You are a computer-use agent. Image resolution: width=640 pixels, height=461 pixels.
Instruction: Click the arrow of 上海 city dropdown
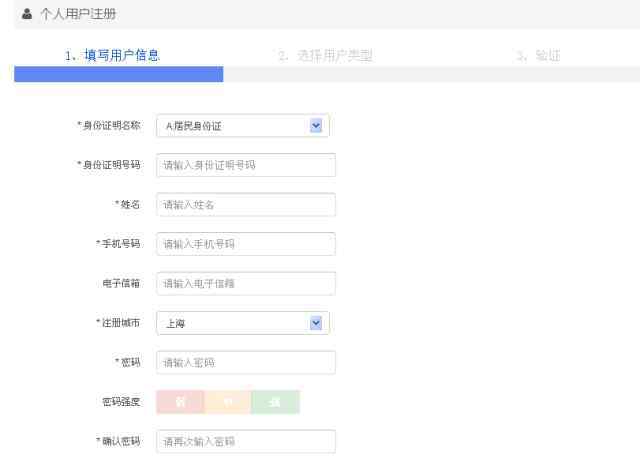316,323
